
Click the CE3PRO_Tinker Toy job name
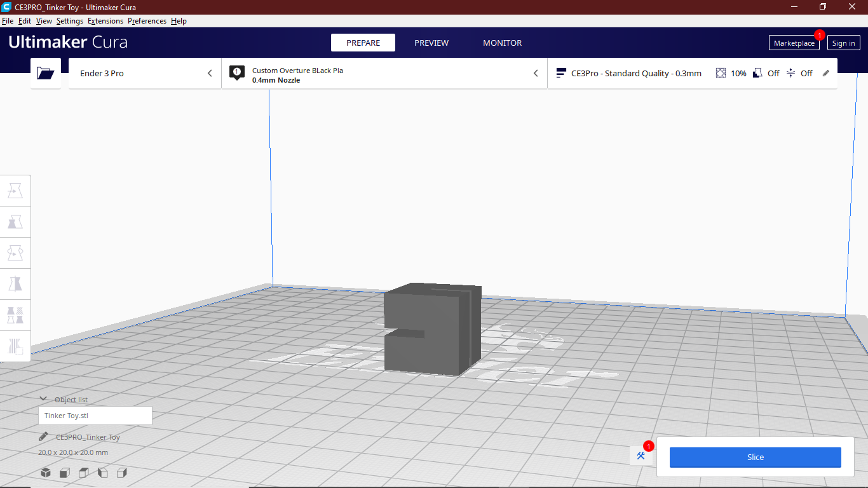coord(88,437)
